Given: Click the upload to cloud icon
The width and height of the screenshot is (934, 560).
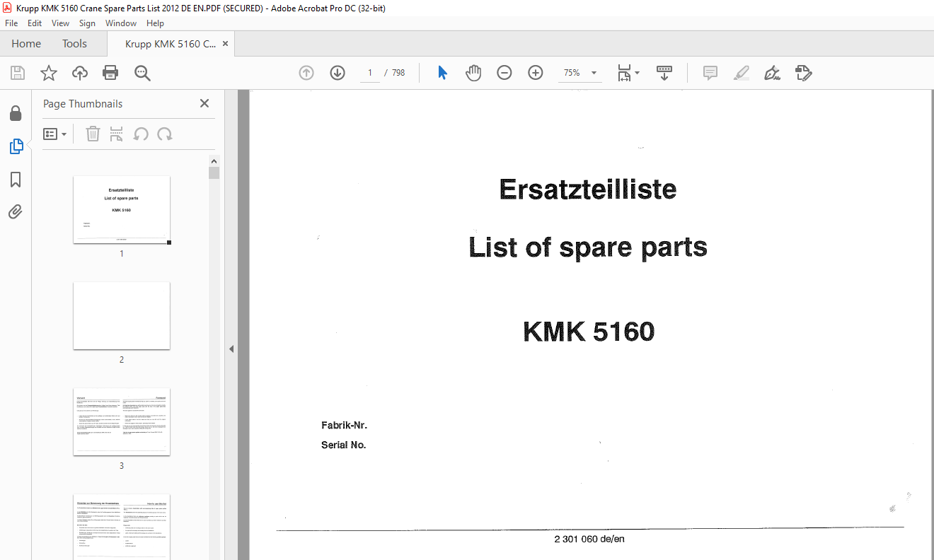Looking at the screenshot, I should (x=80, y=73).
